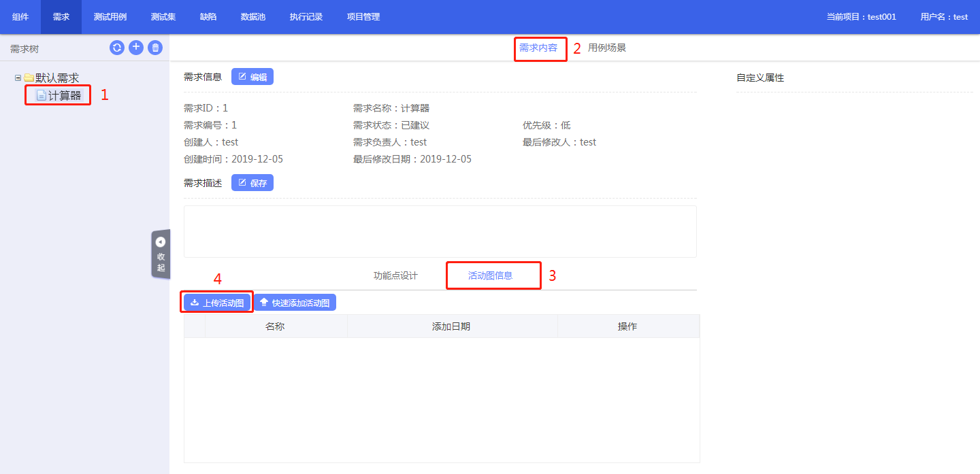Image resolution: width=980 pixels, height=474 pixels.
Task: Select 计算器 in the requirement tree
Action: pos(65,96)
